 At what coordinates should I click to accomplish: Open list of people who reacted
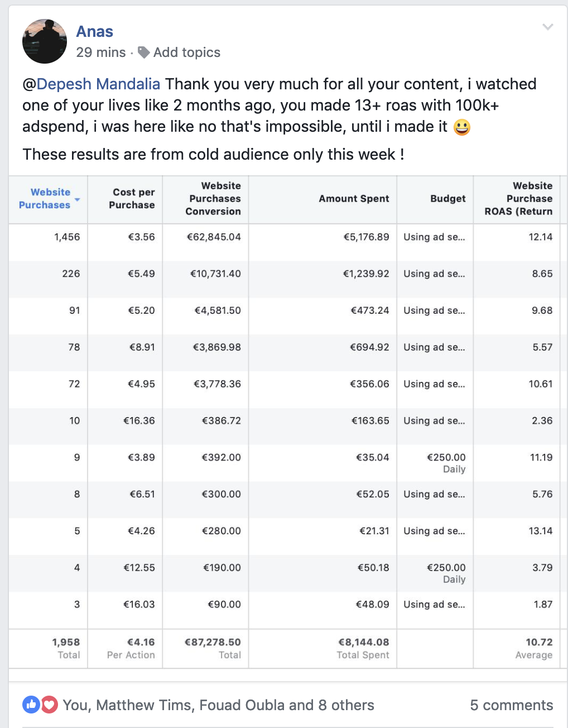(x=218, y=705)
